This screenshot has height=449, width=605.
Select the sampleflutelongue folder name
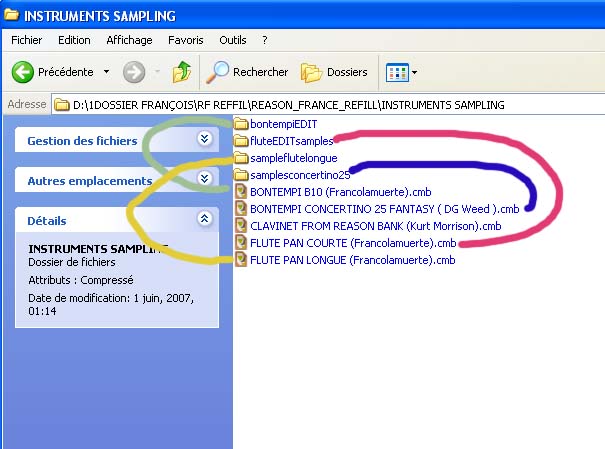pyautogui.click(x=294, y=158)
